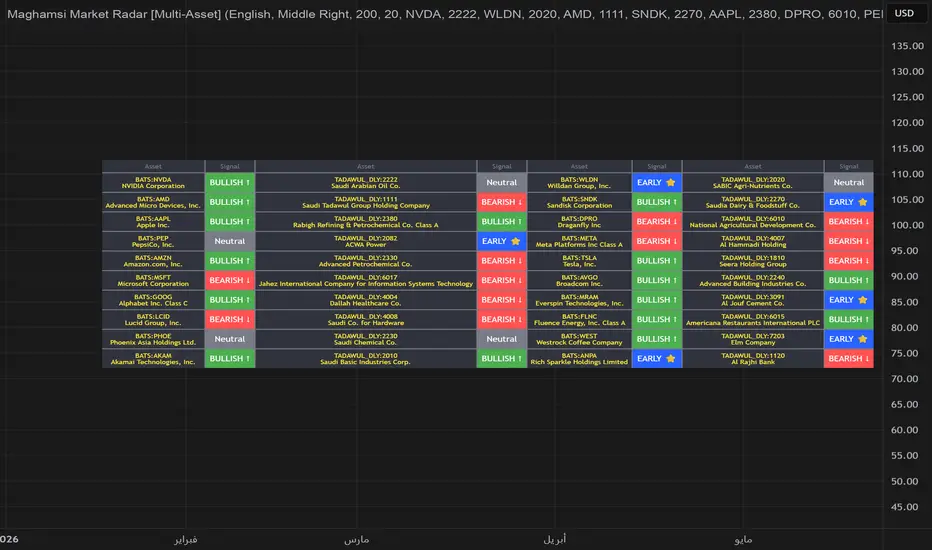Click the BULLISH signal beside Apple Inc.
This screenshot has height=550, width=932.
coord(229,222)
